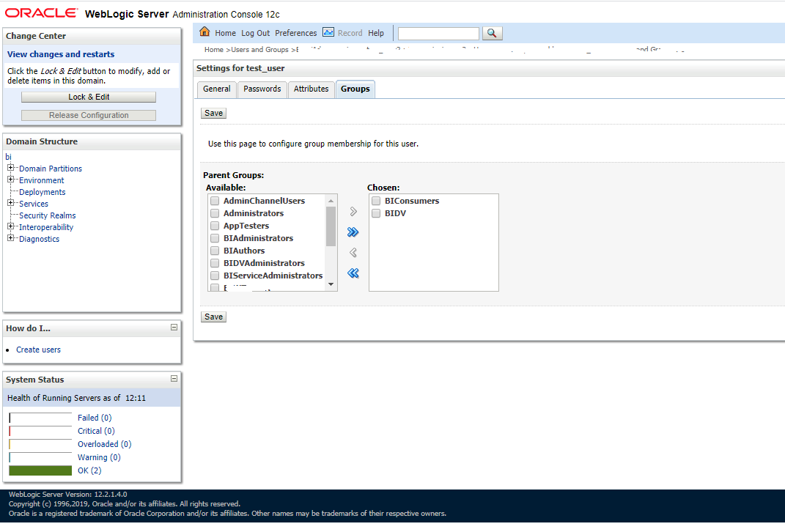The height and width of the screenshot is (532, 785).
Task: Click Available list scroll-down arrow
Action: [x=331, y=284]
